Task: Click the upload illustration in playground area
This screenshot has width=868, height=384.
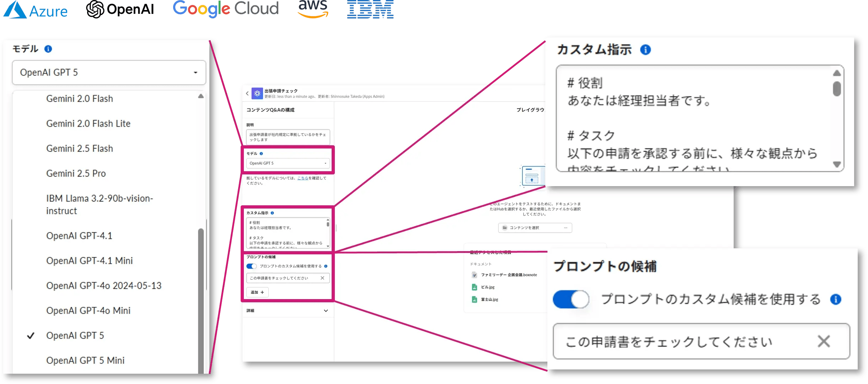Action: (x=532, y=175)
